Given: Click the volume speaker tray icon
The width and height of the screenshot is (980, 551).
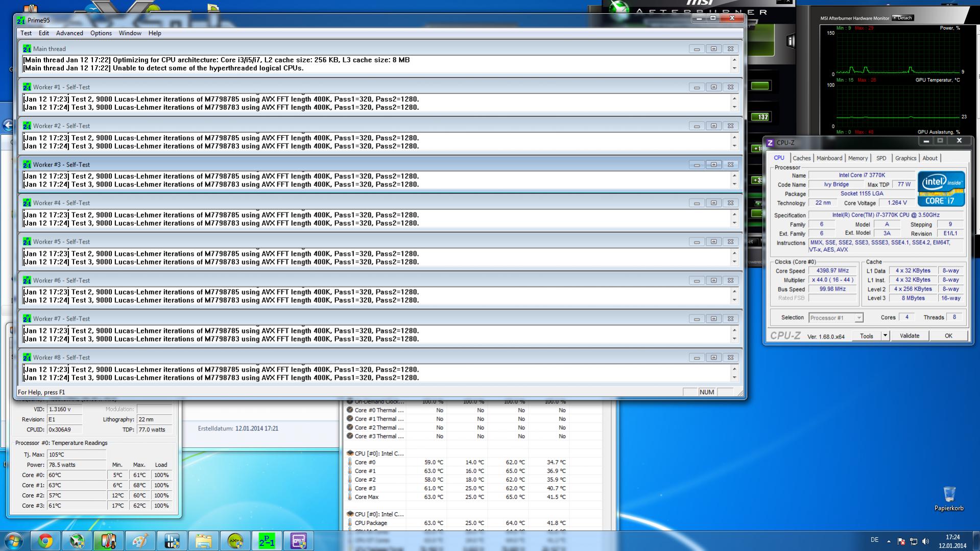Looking at the screenshot, I should pos(925,541).
